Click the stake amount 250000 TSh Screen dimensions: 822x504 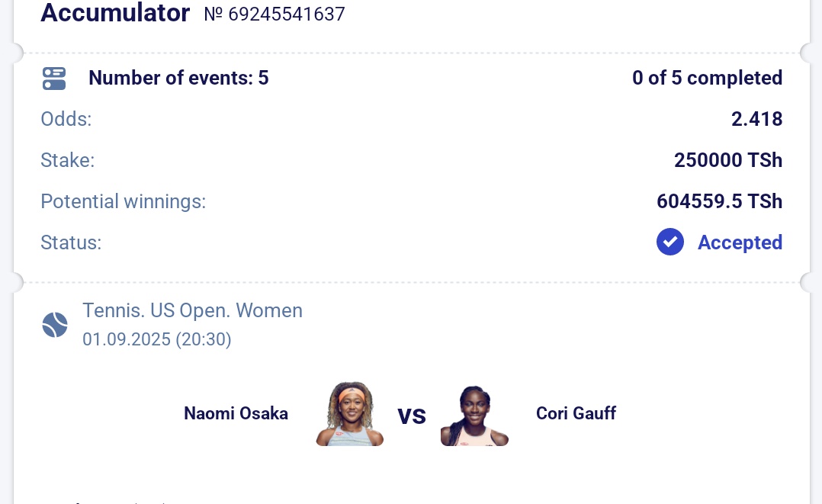click(x=728, y=160)
